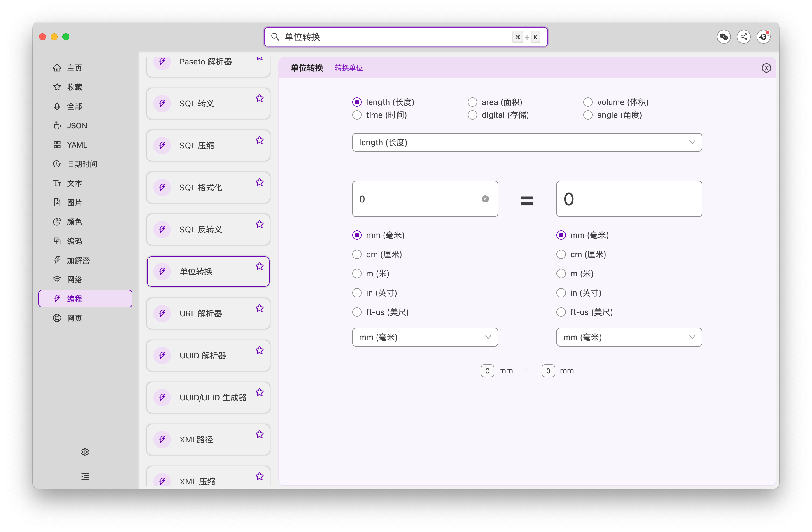Viewport: 812px width, 532px height.
Task: Choose cm (厘米) as source unit
Action: 357,254
